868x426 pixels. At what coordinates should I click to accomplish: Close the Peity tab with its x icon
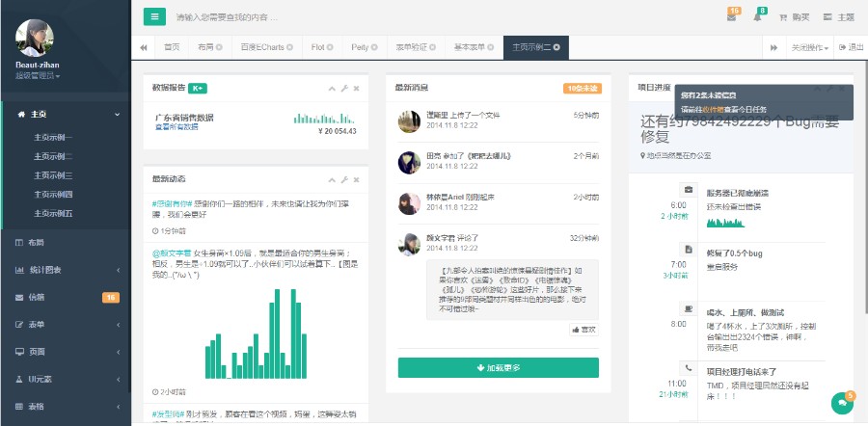coord(374,47)
